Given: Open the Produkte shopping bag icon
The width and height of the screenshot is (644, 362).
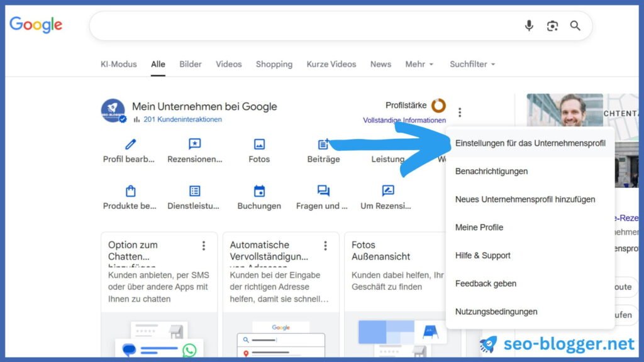Looking at the screenshot, I should 130,190.
